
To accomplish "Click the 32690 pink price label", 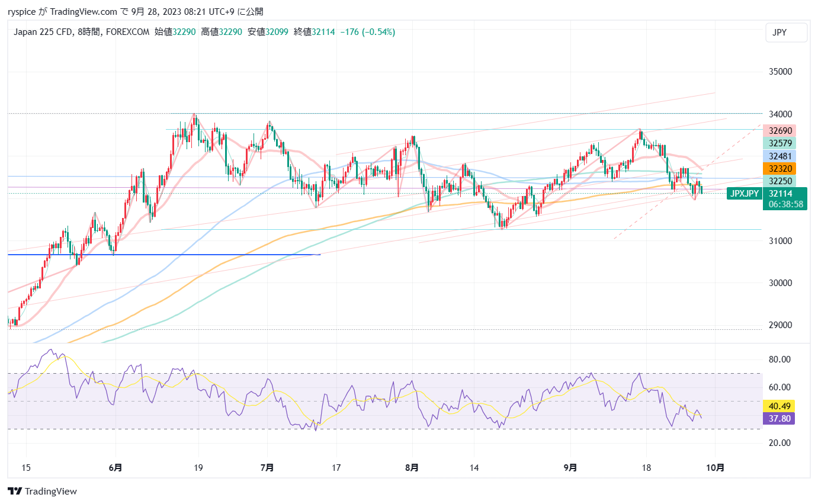I will [x=779, y=130].
